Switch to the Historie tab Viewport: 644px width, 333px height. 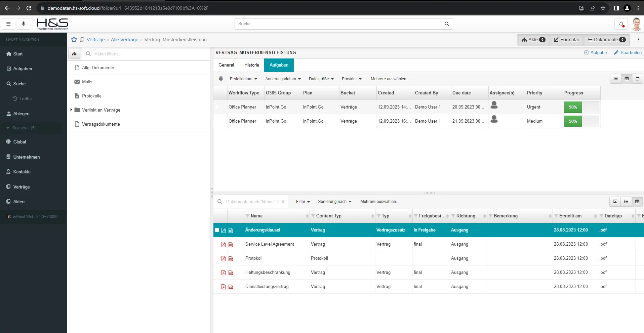tap(252, 65)
